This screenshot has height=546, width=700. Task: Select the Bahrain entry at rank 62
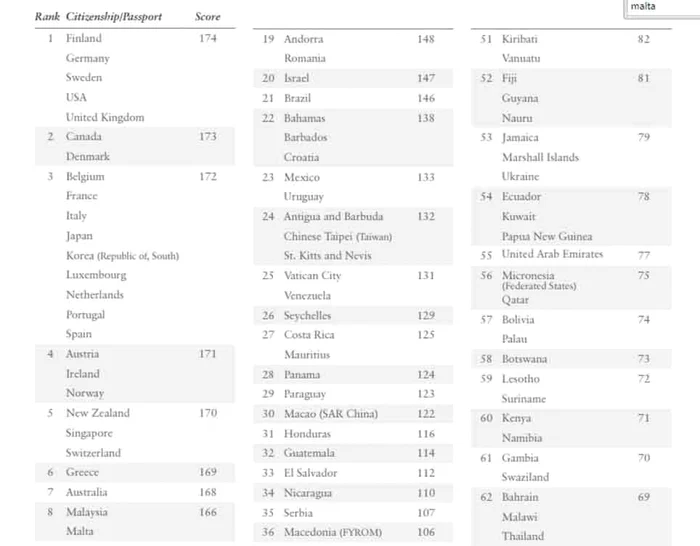(x=520, y=497)
